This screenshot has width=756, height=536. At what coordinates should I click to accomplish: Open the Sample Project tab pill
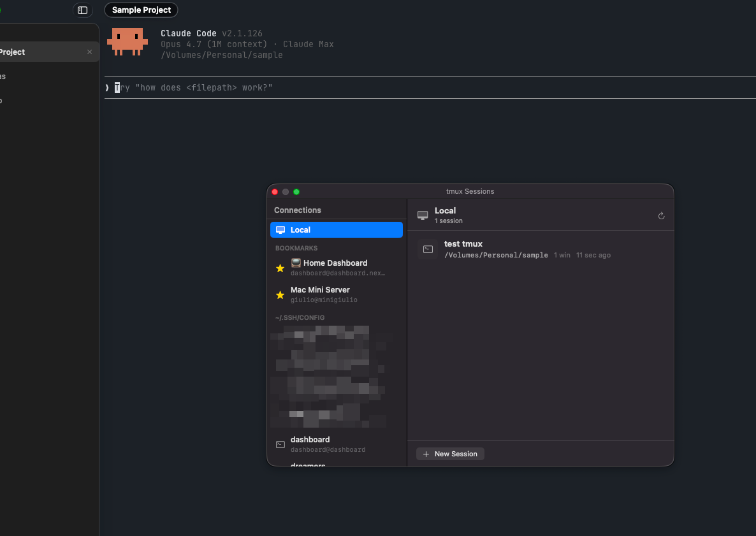[142, 10]
